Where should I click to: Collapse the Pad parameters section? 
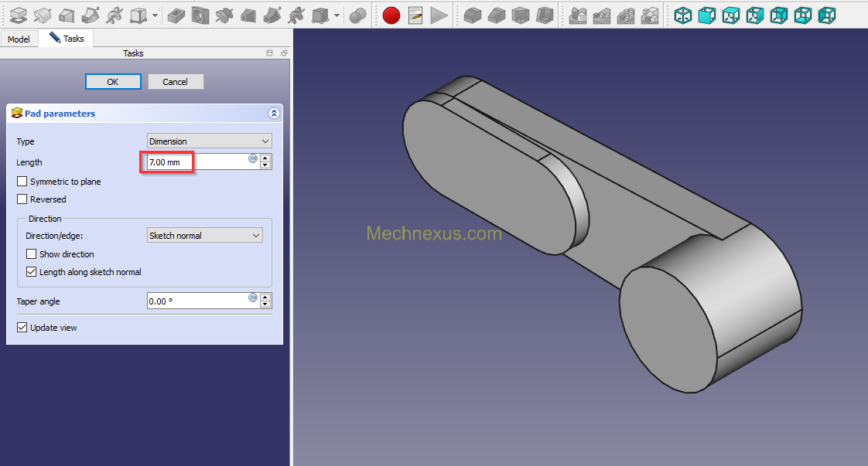tap(273, 114)
